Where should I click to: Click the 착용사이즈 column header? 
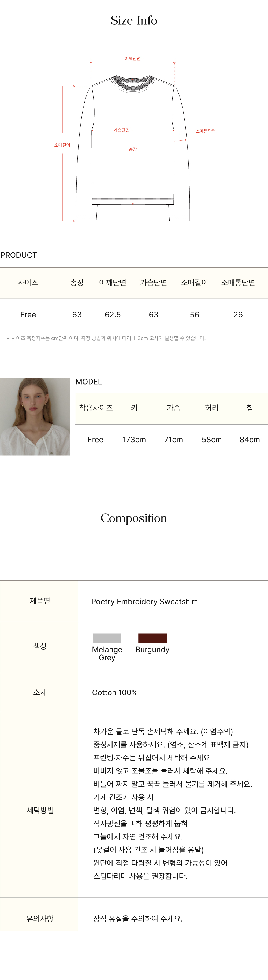[96, 408]
